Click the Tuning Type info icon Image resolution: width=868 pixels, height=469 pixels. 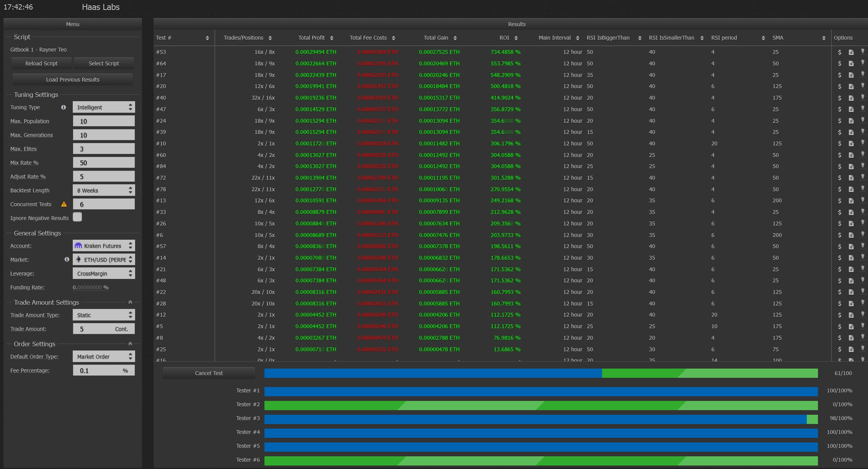click(64, 107)
